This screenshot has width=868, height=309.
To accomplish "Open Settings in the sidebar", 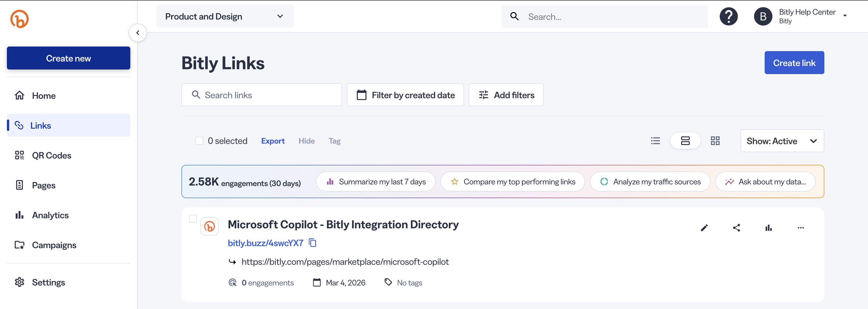I will point(68,282).
